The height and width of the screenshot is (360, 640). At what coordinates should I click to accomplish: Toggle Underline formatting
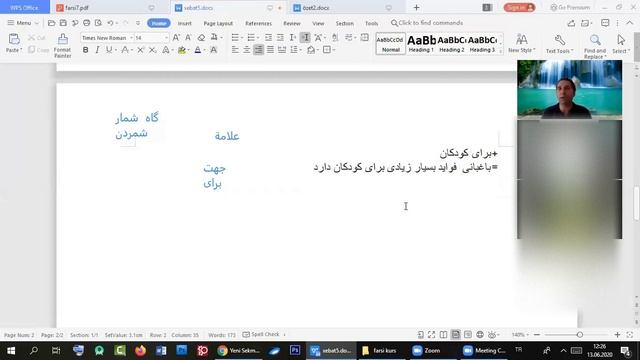point(109,50)
